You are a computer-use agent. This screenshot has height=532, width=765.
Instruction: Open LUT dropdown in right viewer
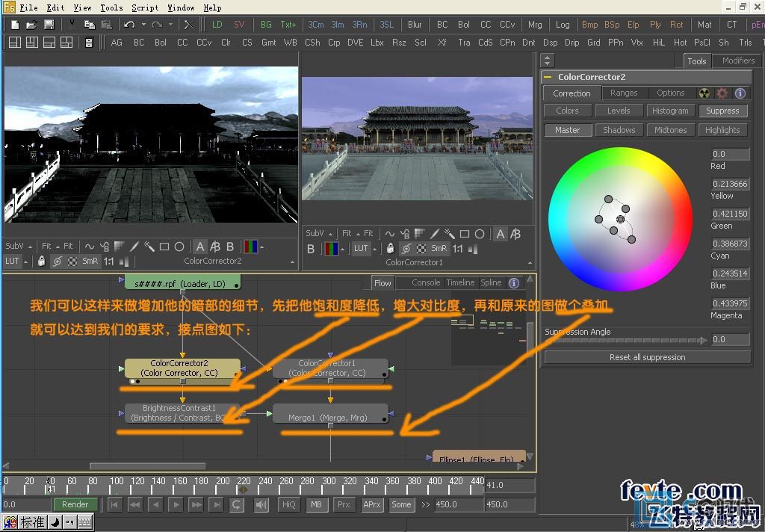tap(365, 249)
